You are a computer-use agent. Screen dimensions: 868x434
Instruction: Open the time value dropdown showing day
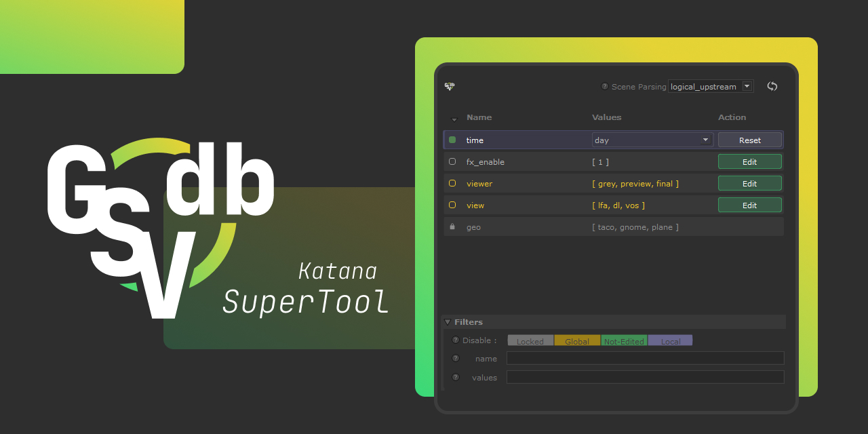tap(652, 140)
